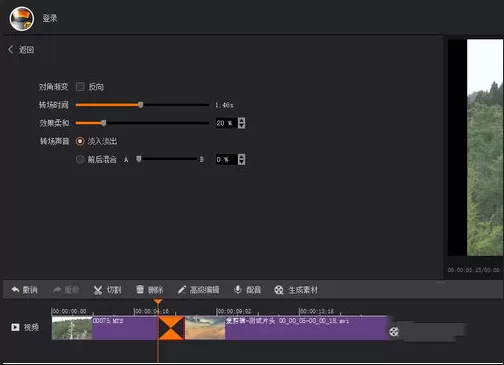Redo with the greyed 重做 toolbar button
The width and height of the screenshot is (504, 365).
pyautogui.click(x=66, y=290)
